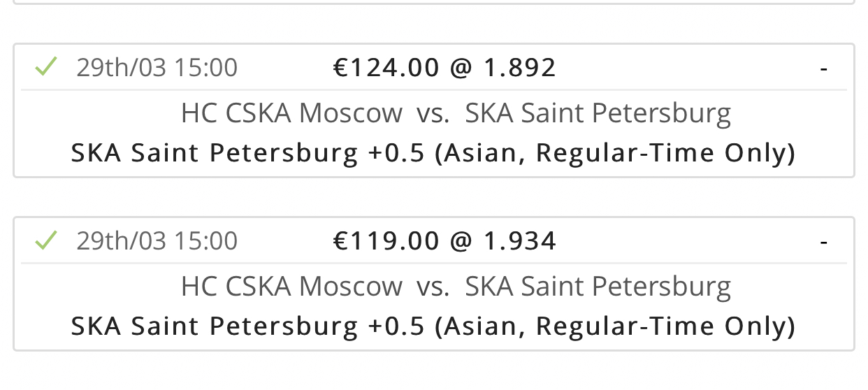Image resolution: width=868 pixels, height=390 pixels.
Task: Click "vs." in the €119.00 bet card
Action: (x=433, y=287)
